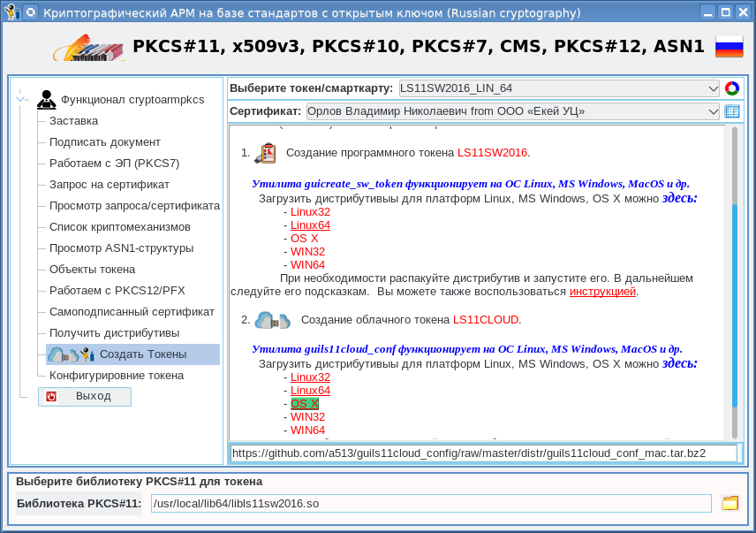Click the cloud token icon in content

point(272,320)
